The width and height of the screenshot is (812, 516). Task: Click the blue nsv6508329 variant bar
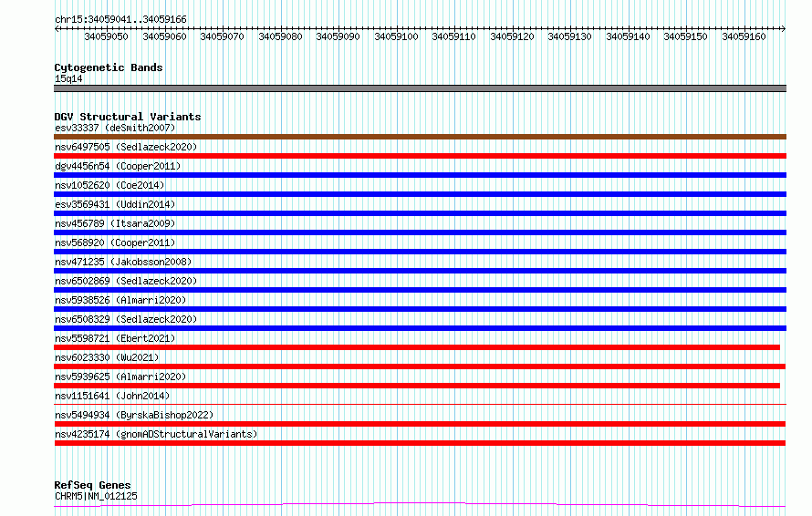(x=420, y=328)
